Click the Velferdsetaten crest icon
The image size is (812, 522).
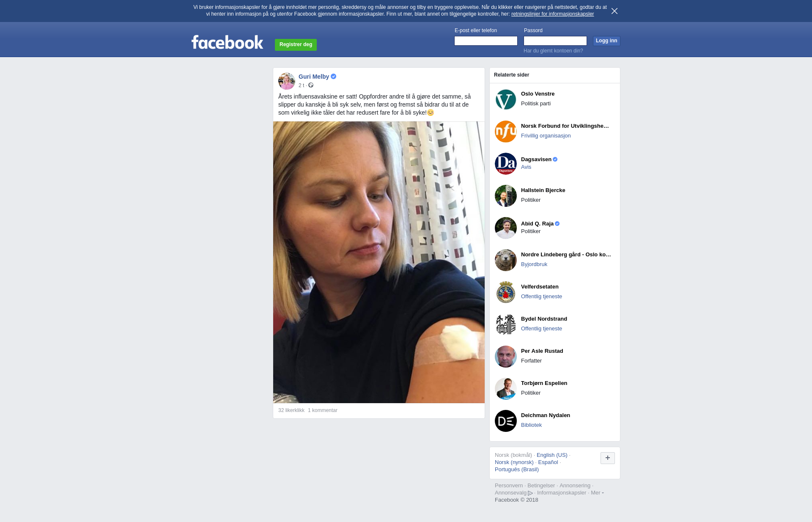tap(506, 292)
